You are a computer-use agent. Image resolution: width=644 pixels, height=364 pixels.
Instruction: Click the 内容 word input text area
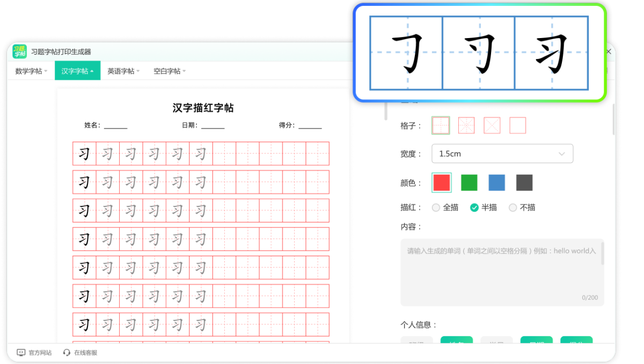(502, 271)
